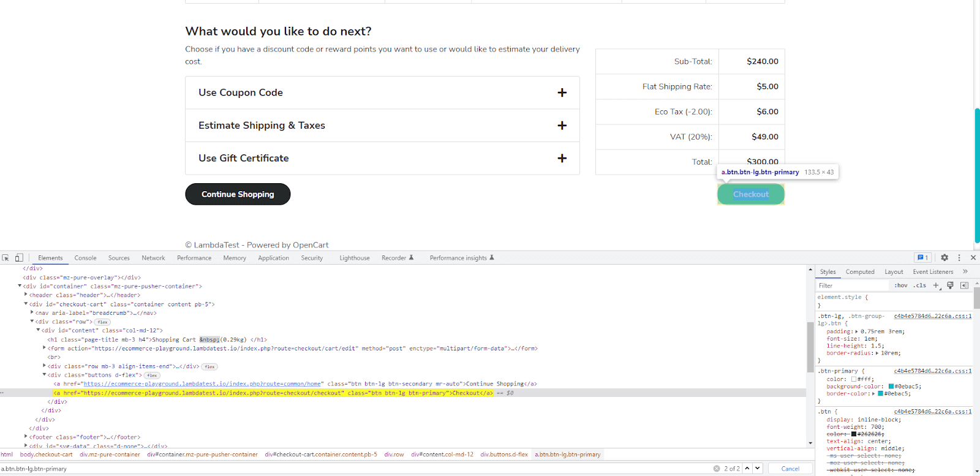
Task: Expand the padding shorthand property
Action: [858, 331]
